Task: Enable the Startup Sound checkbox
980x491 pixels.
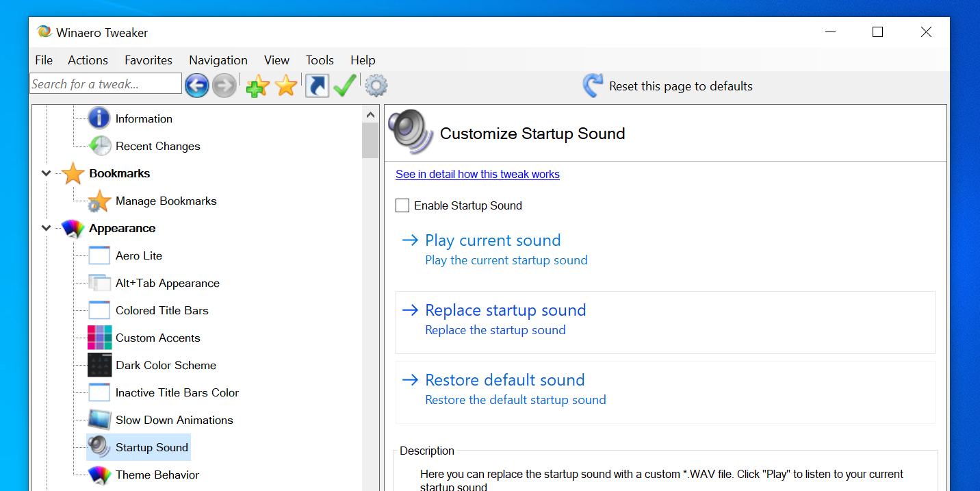Action: pyautogui.click(x=402, y=205)
